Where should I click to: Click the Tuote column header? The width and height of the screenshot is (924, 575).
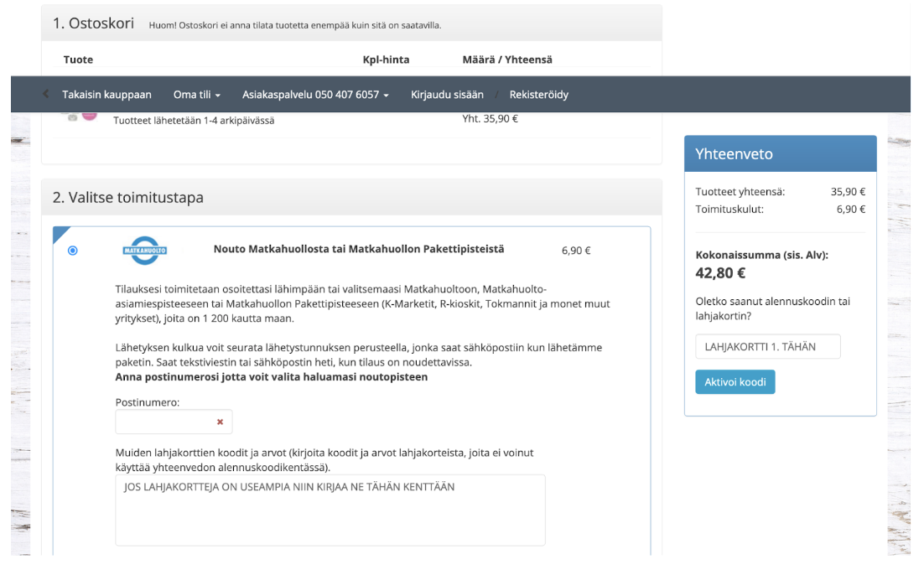coord(78,60)
